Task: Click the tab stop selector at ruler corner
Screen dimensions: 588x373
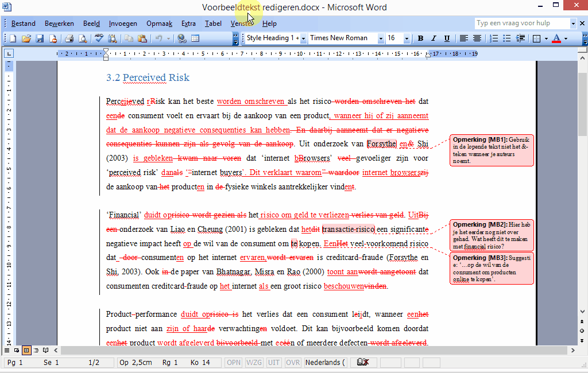Action: (x=9, y=53)
